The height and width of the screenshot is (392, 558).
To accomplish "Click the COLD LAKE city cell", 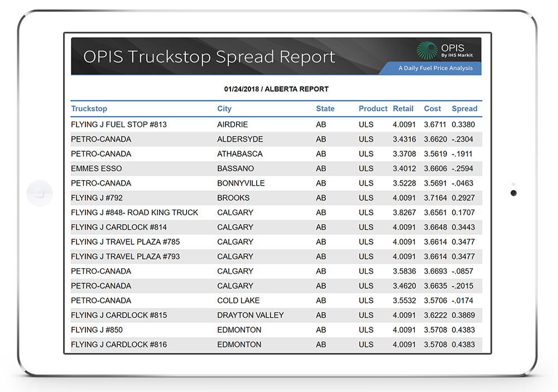I will point(238,301).
